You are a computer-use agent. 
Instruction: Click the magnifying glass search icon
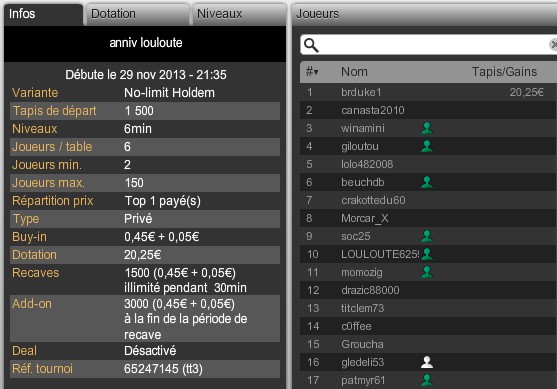(x=311, y=45)
